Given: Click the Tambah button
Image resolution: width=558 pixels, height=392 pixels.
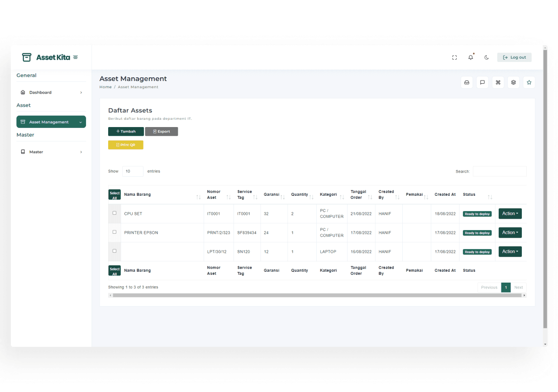Looking at the screenshot, I should 126,131.
